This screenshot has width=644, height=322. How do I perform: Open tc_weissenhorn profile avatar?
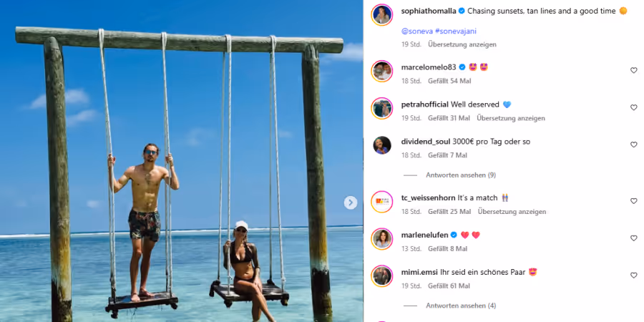(x=382, y=202)
